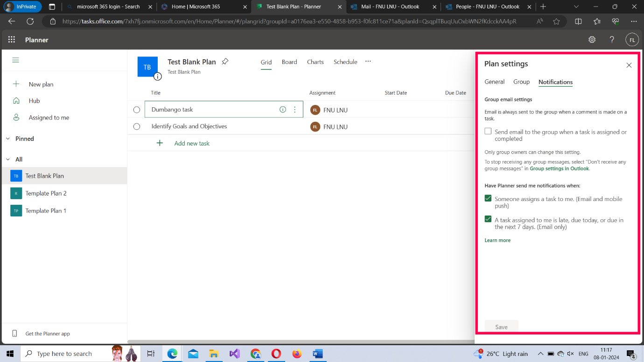The width and height of the screenshot is (644, 362).
Task: Click the plus icon beside New plan
Action: (16, 84)
